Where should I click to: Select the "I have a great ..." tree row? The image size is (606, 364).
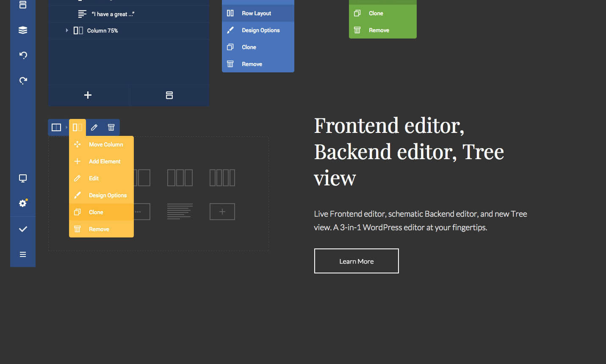point(129,14)
